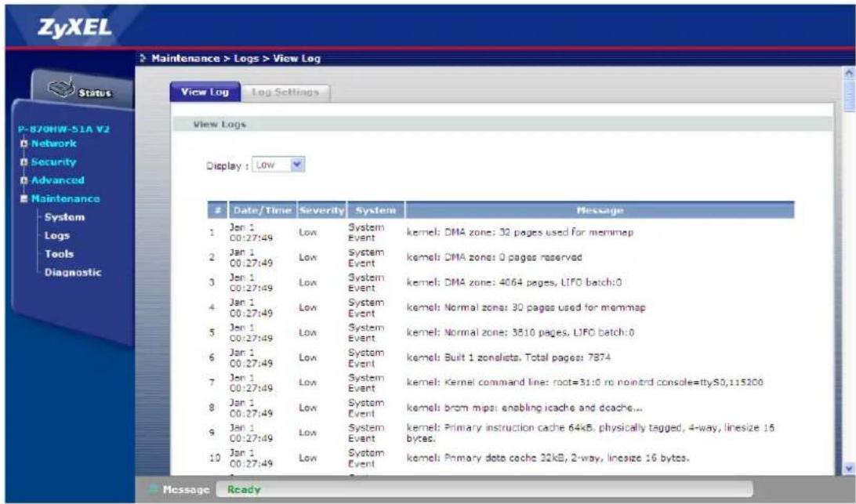The height and width of the screenshot is (504, 856).
Task: Click the View Logs section heading
Action: click(x=219, y=125)
